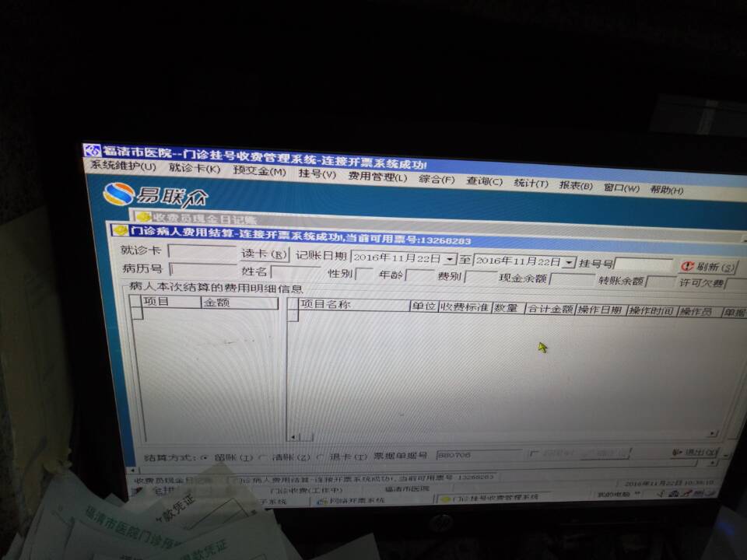Open the end date dropdown after 至

pyautogui.click(x=569, y=262)
